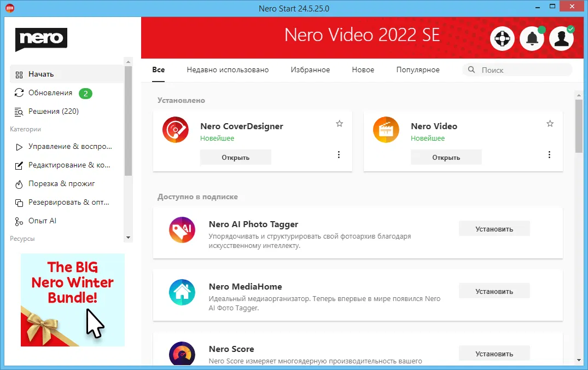588x370 pixels.
Task: Click the Nero Start title bar app icon
Action: pyautogui.click(x=10, y=8)
